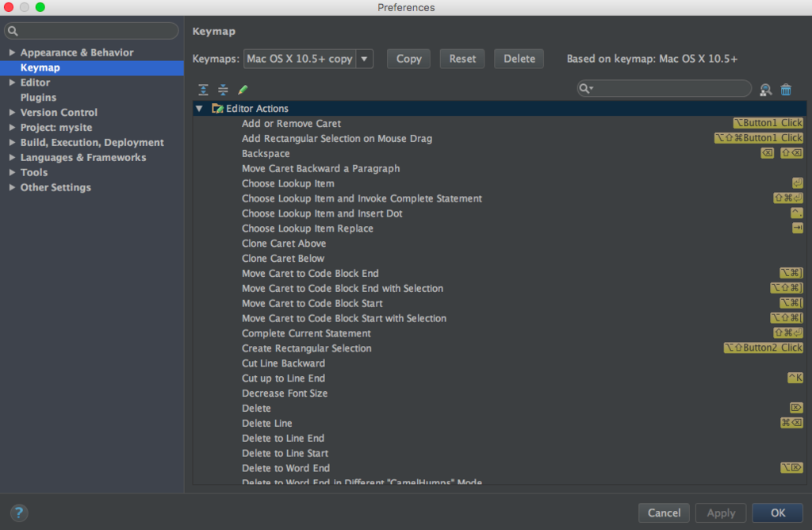Expand Version Control section
Image resolution: width=812 pixels, height=530 pixels.
point(12,113)
